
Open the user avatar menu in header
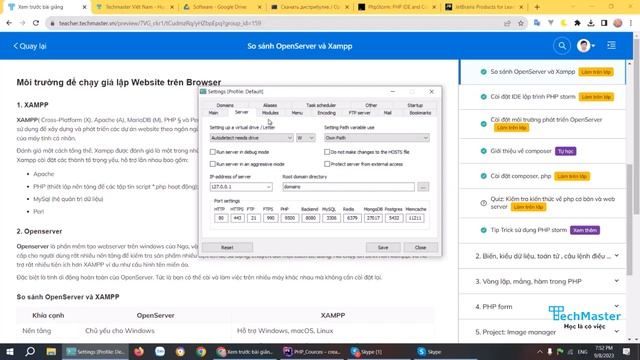coord(585,46)
